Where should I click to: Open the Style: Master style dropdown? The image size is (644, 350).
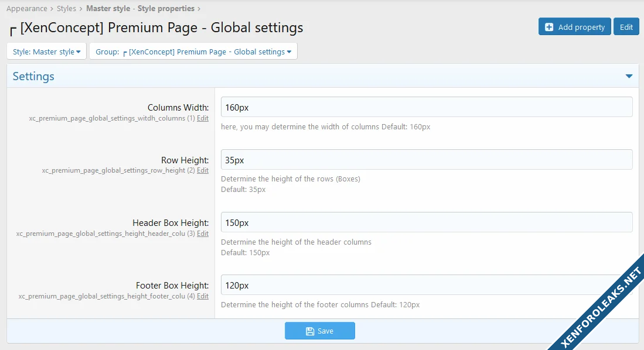(47, 52)
